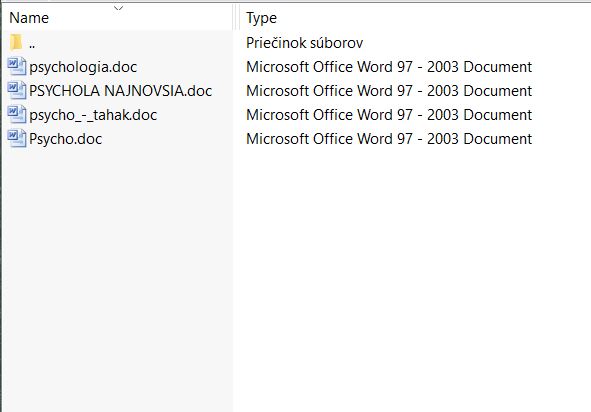
Task: Click the Word icon of psycho_-_tahak.doc
Action: 17,115
